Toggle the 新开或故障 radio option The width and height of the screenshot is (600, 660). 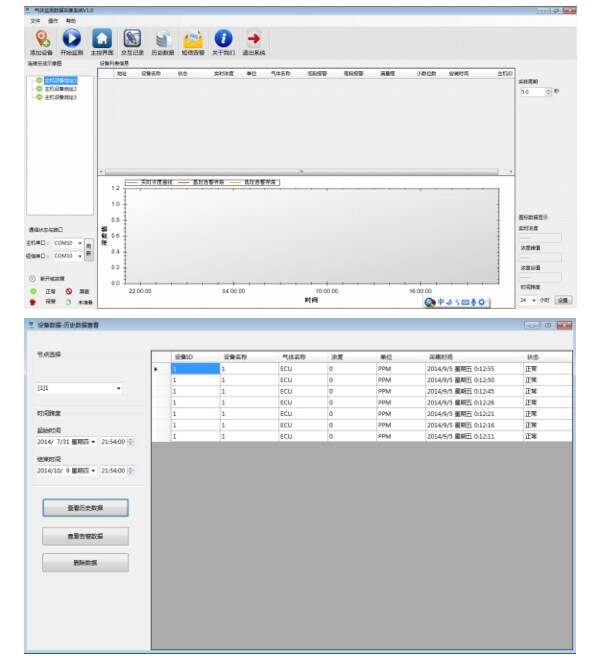32,278
